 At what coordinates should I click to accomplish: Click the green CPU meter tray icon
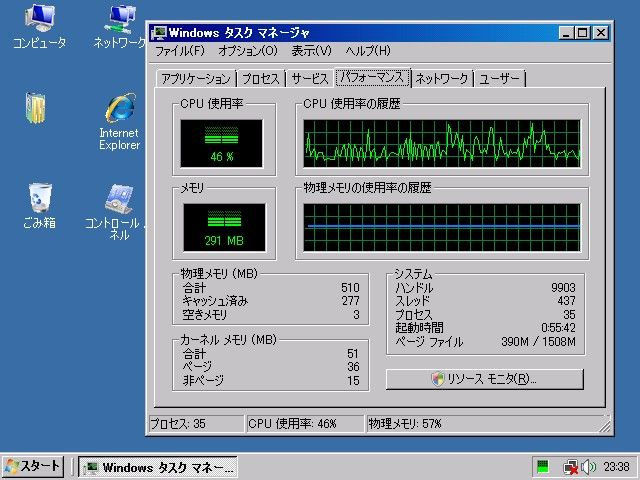pos(543,467)
